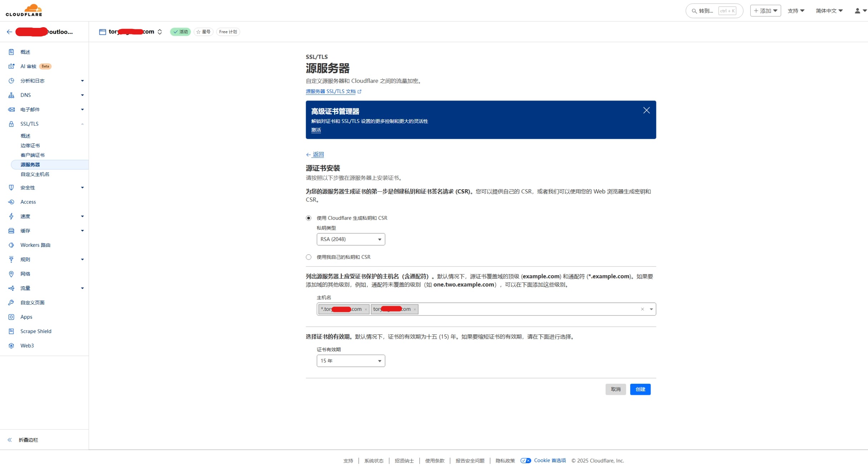
Task: Click the Scrape Shield sidebar icon
Action: (x=11, y=331)
